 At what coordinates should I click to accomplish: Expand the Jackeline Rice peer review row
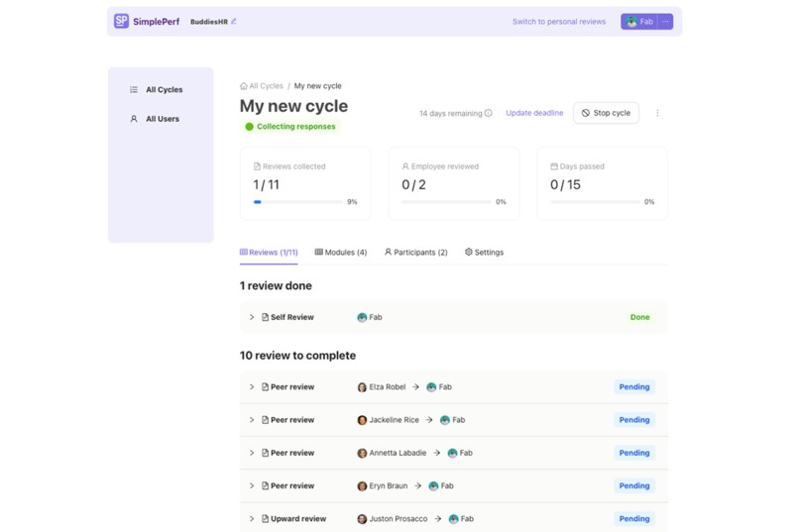[x=252, y=420]
